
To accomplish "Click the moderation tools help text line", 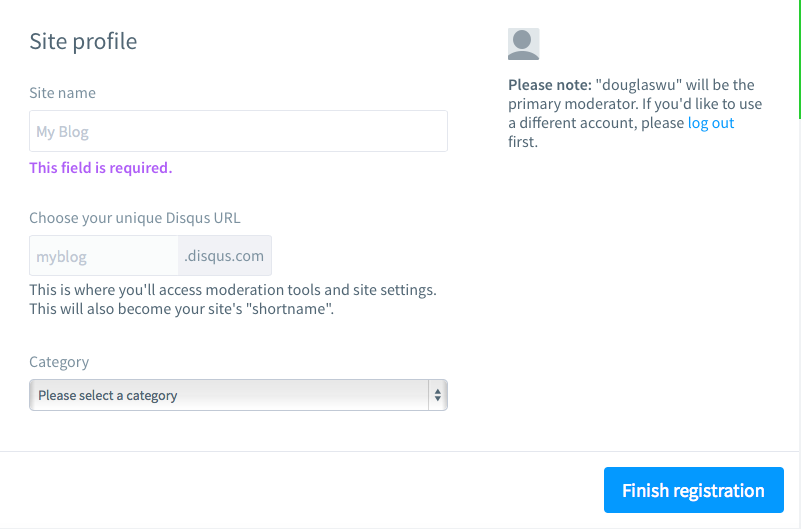I will (233, 290).
